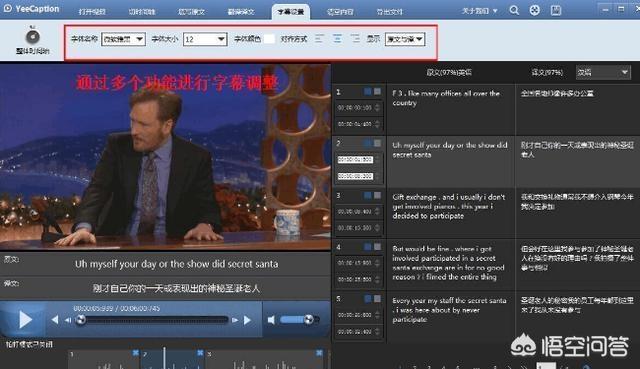Click the tap mode status label above waveform
The image size is (640, 369).
click(x=29, y=344)
